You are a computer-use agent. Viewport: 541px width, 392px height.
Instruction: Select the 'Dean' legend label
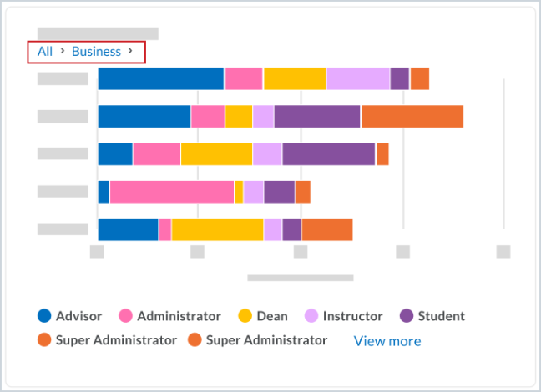272,316
